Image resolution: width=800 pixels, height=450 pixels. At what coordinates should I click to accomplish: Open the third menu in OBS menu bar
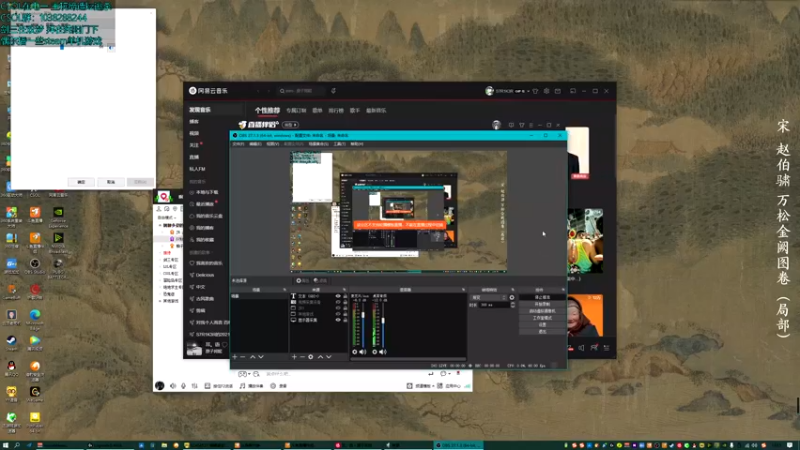[272, 144]
